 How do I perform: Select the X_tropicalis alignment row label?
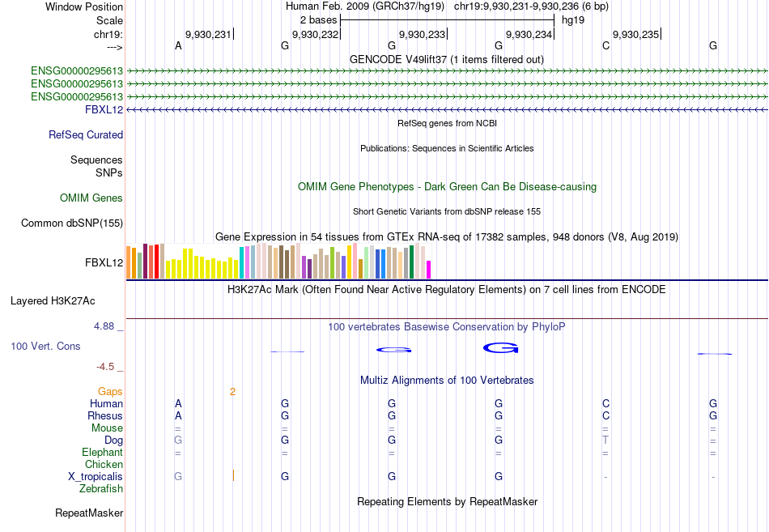point(96,477)
